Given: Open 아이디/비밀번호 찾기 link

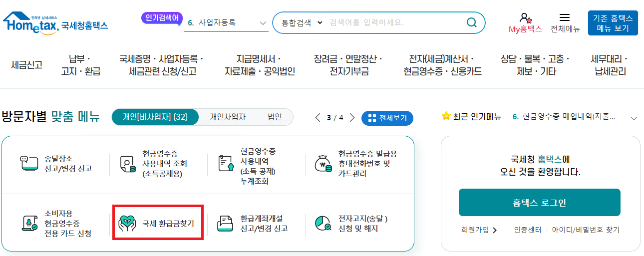Looking at the screenshot, I should (x=585, y=231).
